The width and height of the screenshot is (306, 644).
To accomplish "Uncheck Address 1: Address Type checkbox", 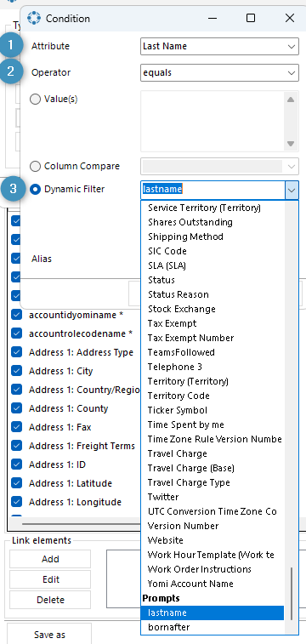I will (x=16, y=352).
